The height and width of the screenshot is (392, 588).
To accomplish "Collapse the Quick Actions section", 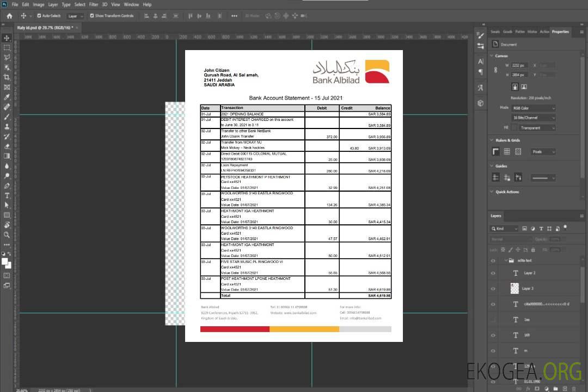I will (492, 192).
